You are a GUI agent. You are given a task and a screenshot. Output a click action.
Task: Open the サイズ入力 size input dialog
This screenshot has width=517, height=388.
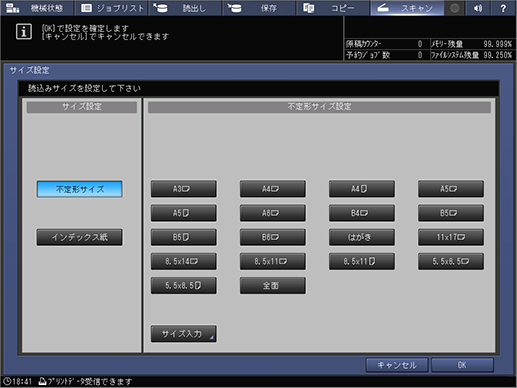click(184, 334)
